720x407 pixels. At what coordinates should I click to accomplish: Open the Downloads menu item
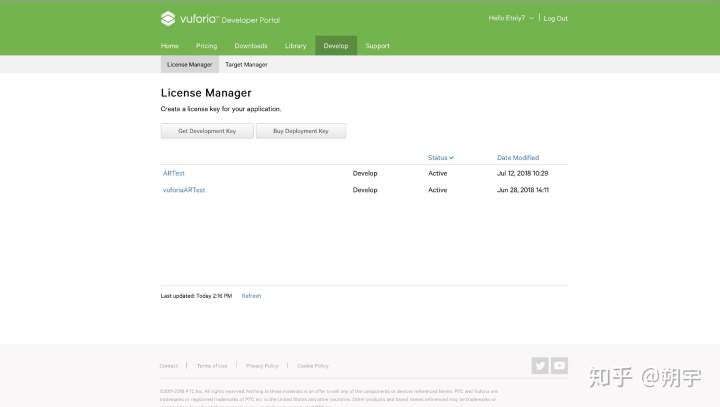251,46
